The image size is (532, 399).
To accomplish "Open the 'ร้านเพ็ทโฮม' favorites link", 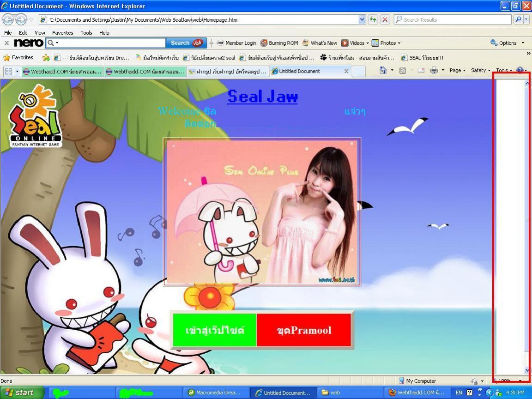I will pyautogui.click(x=357, y=57).
